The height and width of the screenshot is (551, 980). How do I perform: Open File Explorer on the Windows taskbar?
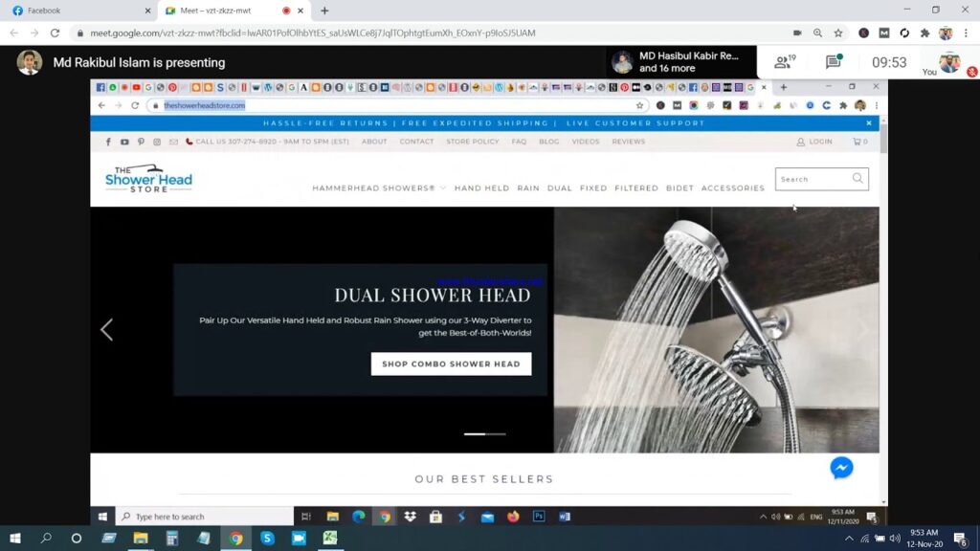coord(141,538)
